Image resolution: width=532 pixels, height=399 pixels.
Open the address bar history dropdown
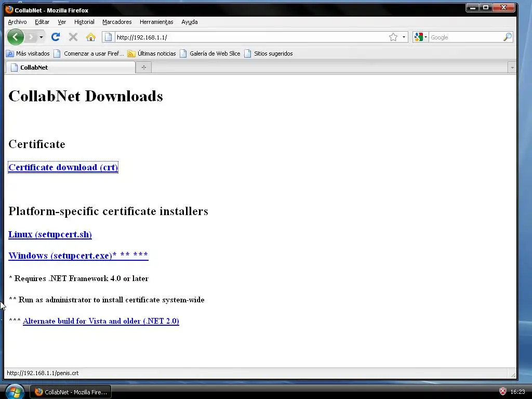[404, 37]
